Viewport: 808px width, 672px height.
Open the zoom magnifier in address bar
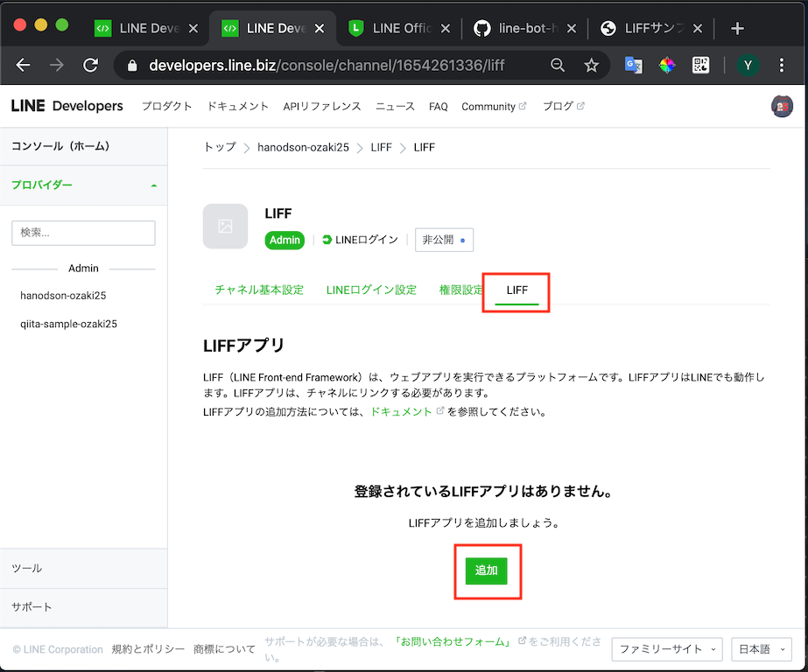(x=558, y=66)
